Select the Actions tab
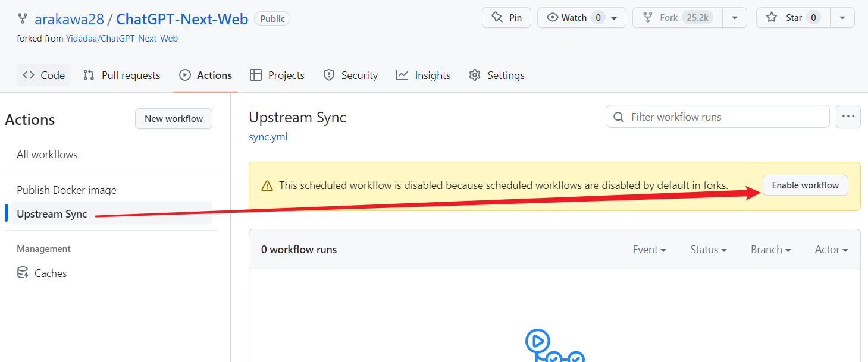The width and height of the screenshot is (868, 362). (206, 75)
